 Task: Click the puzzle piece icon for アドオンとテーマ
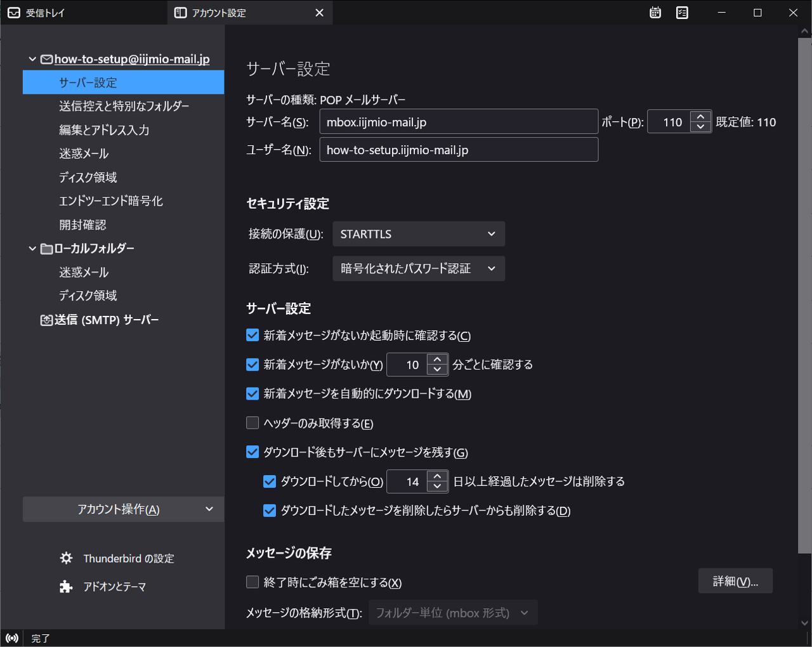click(66, 587)
